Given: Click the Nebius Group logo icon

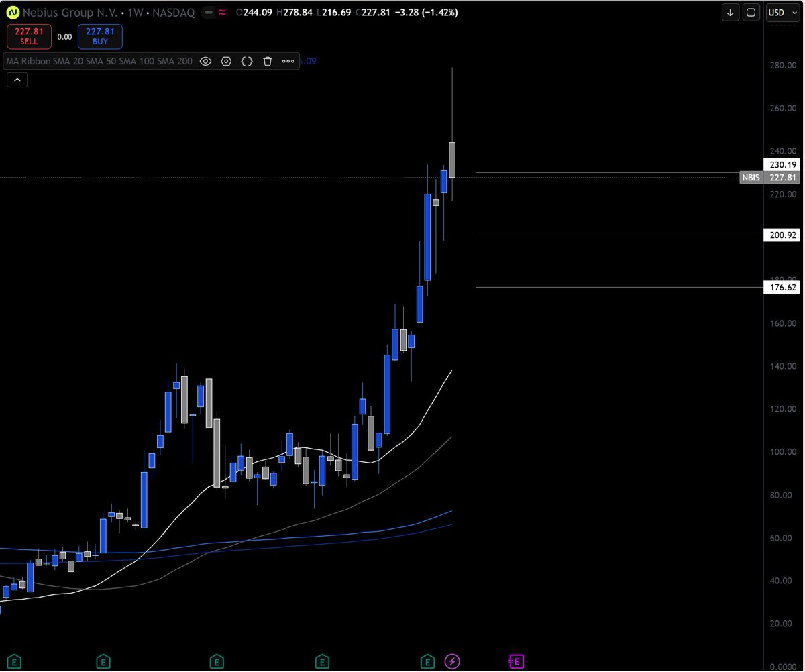Looking at the screenshot, I should (x=11, y=12).
